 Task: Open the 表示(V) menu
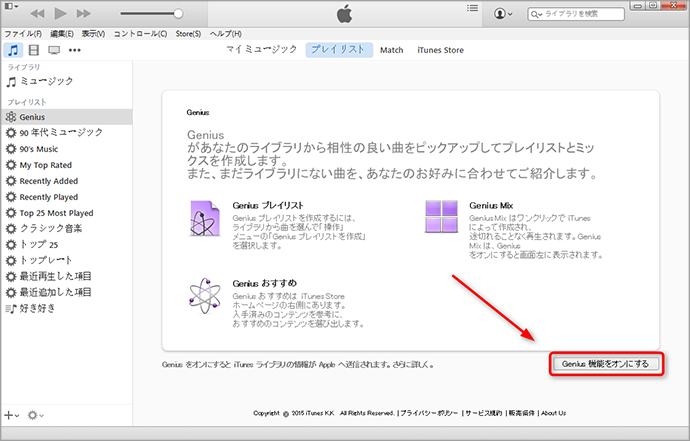93,34
